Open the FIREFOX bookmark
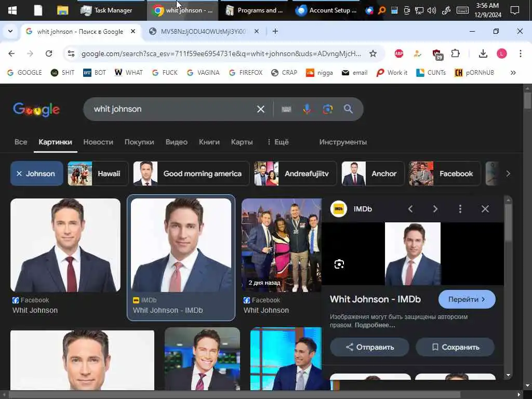This screenshot has height=399, width=532. pos(246,73)
